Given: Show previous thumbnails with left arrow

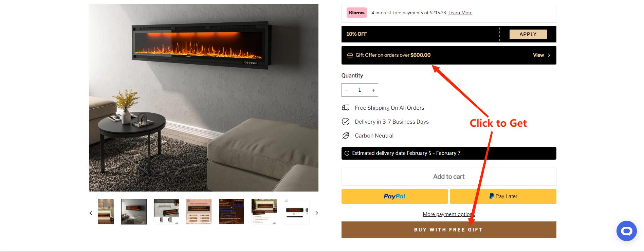Looking at the screenshot, I should point(91,213).
